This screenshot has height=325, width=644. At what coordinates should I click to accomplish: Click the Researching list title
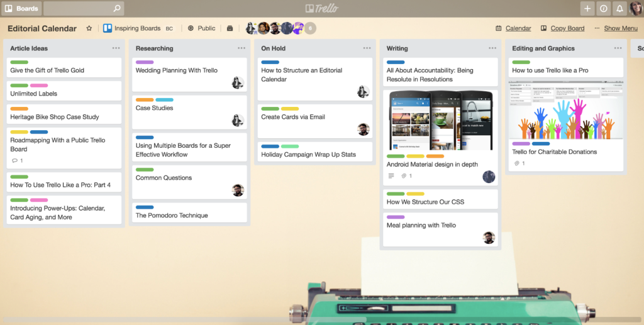point(155,48)
